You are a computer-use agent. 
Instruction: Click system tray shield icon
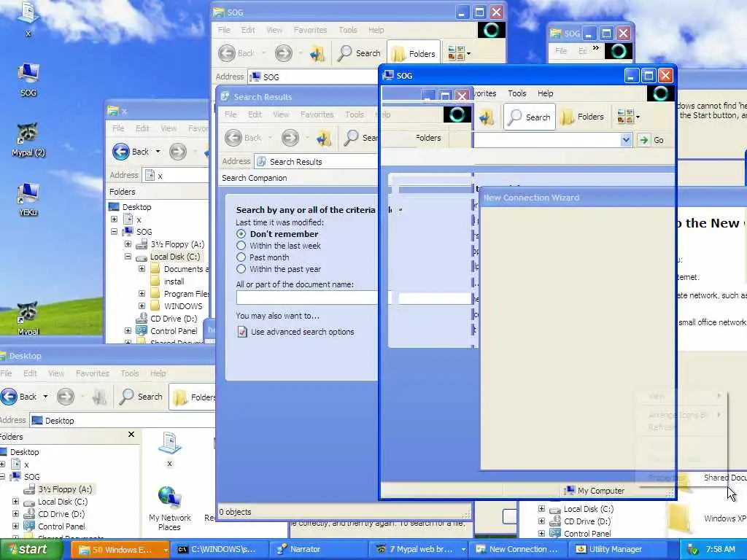tap(693, 550)
